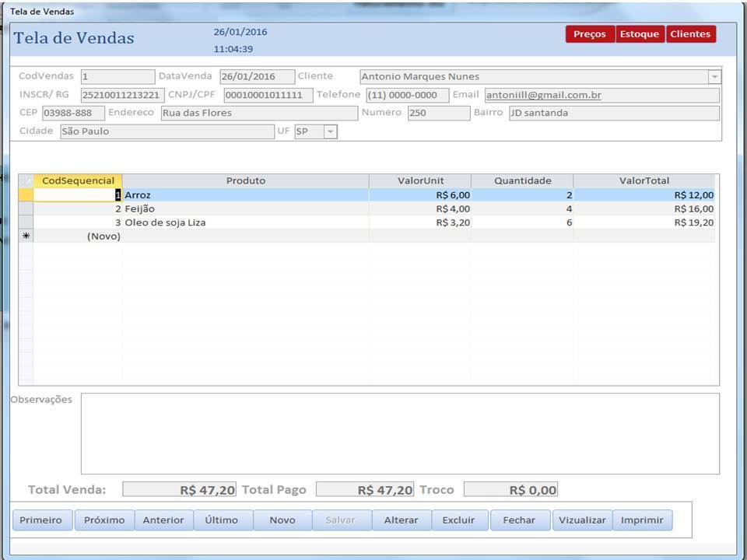Click the Bairro field

[615, 114]
